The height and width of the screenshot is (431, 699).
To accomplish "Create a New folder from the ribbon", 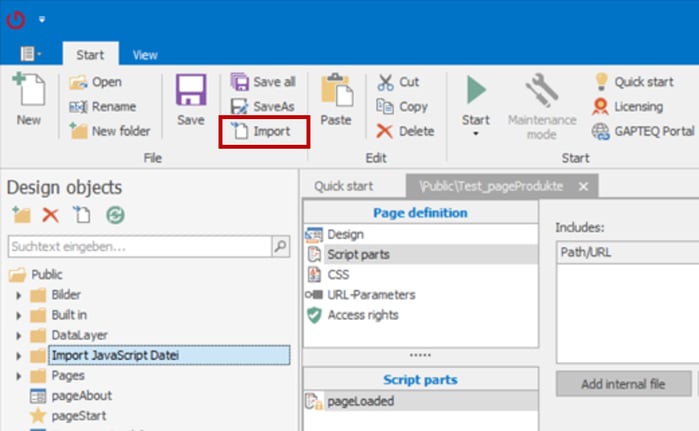I will (110, 131).
